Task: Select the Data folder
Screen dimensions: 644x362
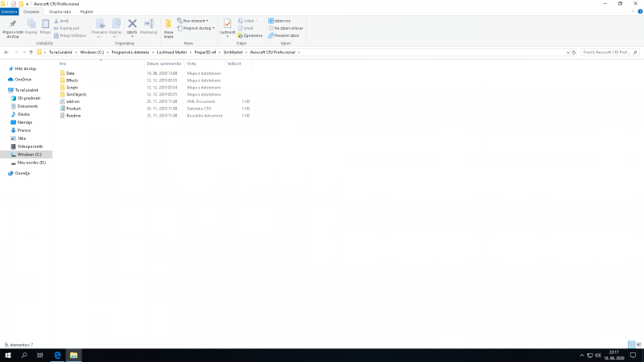Action: 70,73
